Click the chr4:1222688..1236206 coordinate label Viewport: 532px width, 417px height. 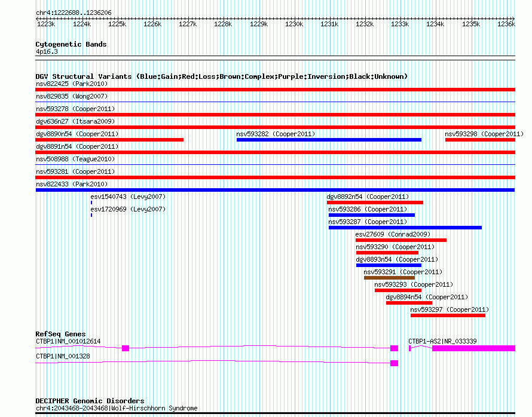(74, 13)
